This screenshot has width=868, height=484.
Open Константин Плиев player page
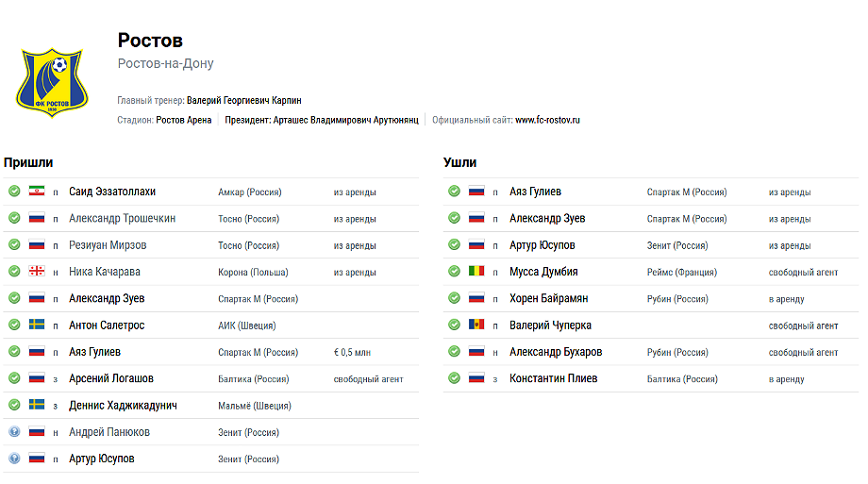pos(554,378)
